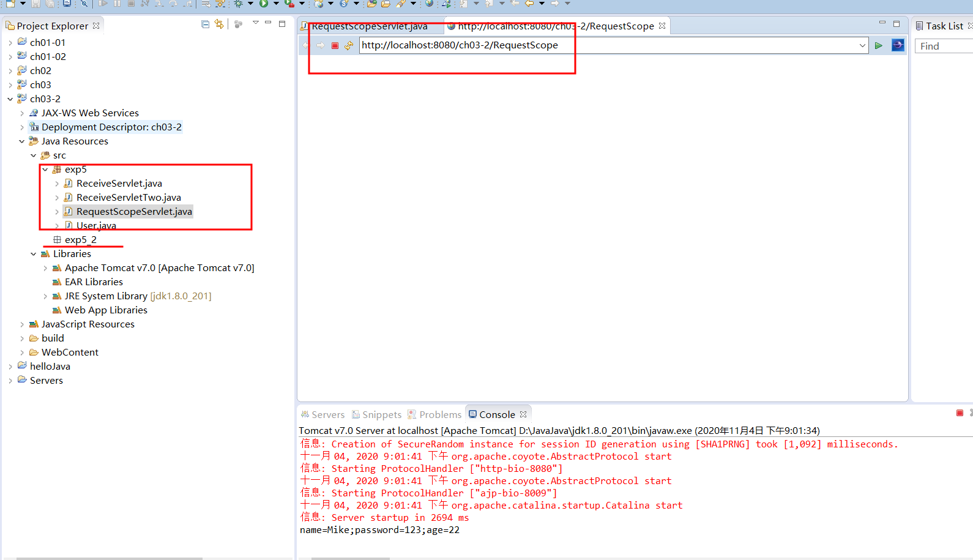973x560 pixels.
Task: Close the RequestScope browser tab
Action: pos(662,26)
